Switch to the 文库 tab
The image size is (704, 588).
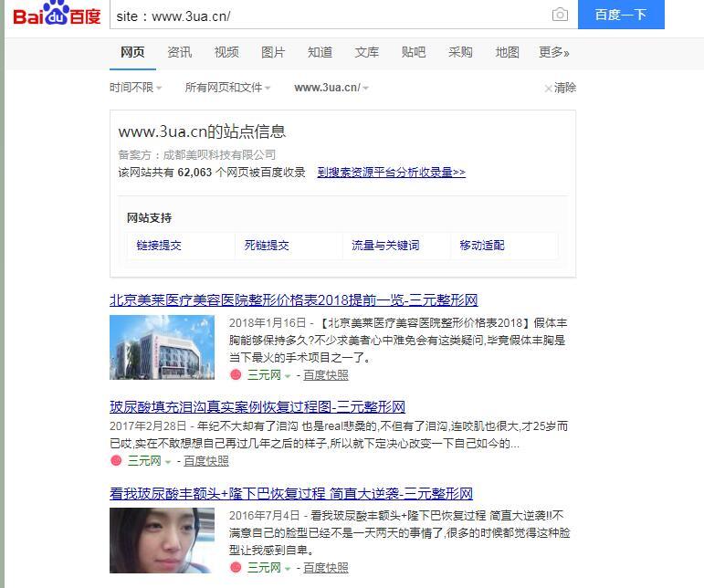click(x=367, y=53)
